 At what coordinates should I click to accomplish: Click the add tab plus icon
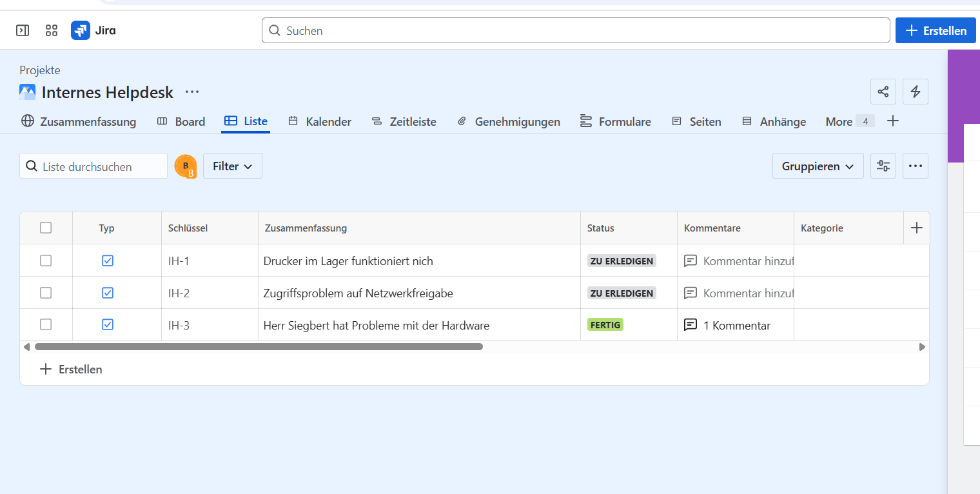click(893, 121)
